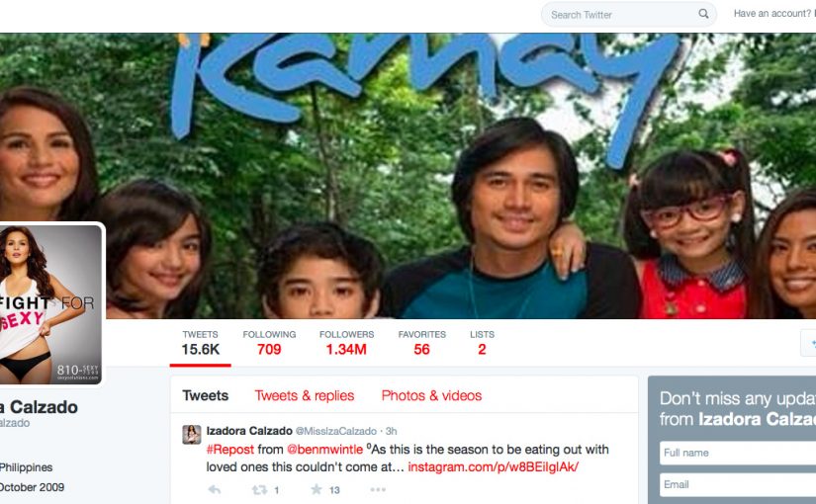Open the tweet's more options dots
816x504 pixels.
pyautogui.click(x=378, y=489)
